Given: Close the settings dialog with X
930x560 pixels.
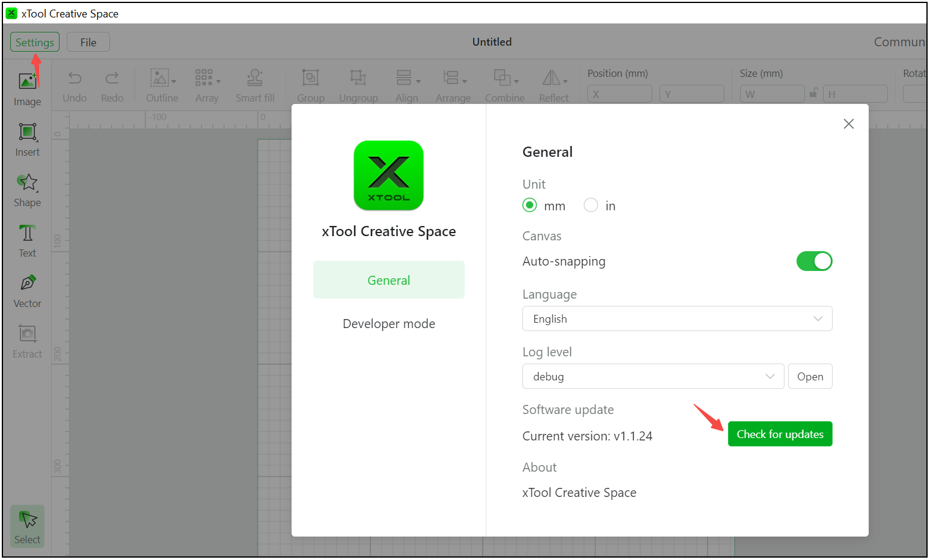Looking at the screenshot, I should [848, 124].
